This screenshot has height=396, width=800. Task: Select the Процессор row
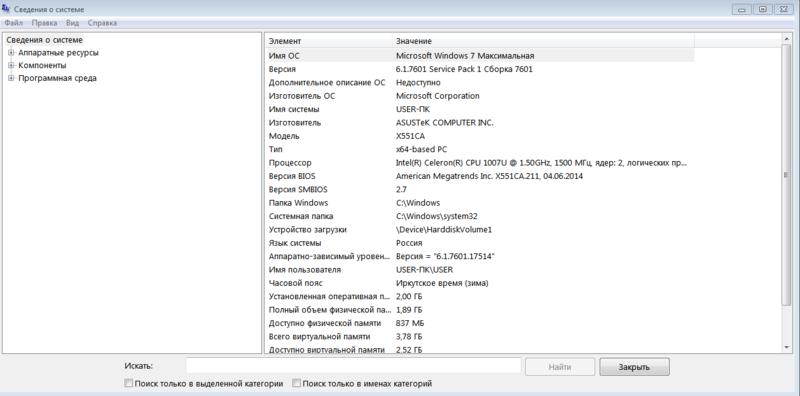[x=480, y=163]
